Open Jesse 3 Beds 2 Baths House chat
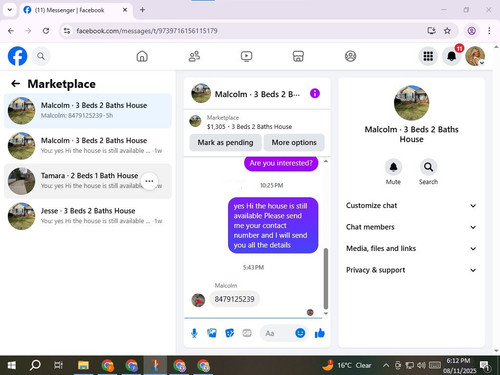The width and height of the screenshot is (500, 375). coord(88,216)
